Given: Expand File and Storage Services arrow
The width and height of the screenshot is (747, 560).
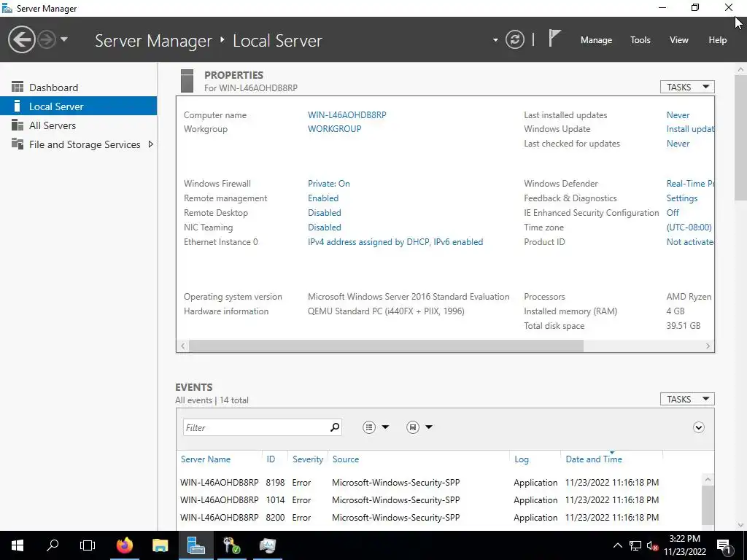Looking at the screenshot, I should [x=150, y=144].
